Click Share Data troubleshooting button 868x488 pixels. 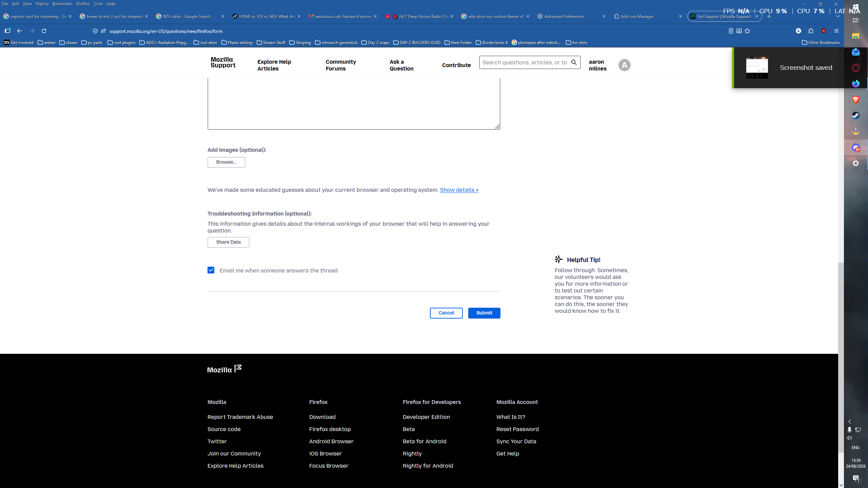pos(228,242)
